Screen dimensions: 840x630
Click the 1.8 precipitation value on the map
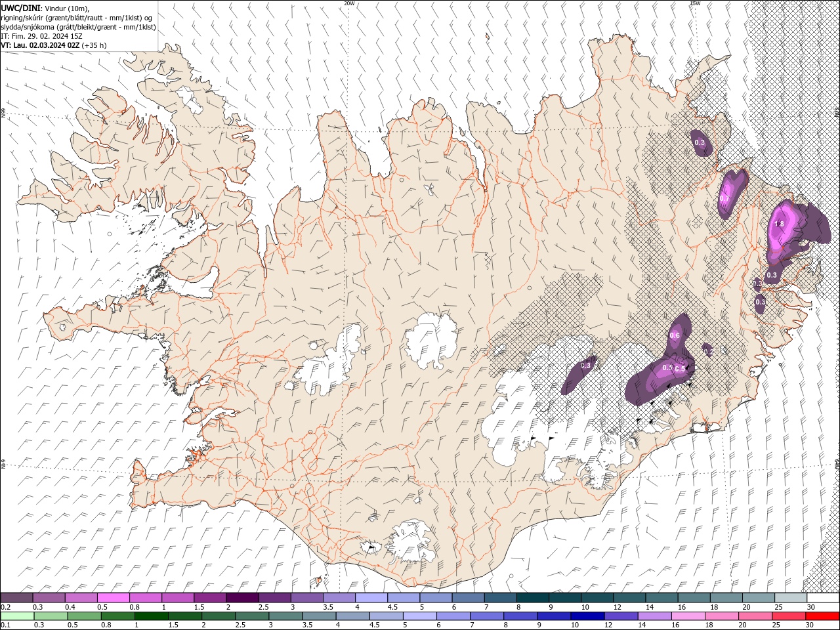click(x=780, y=224)
